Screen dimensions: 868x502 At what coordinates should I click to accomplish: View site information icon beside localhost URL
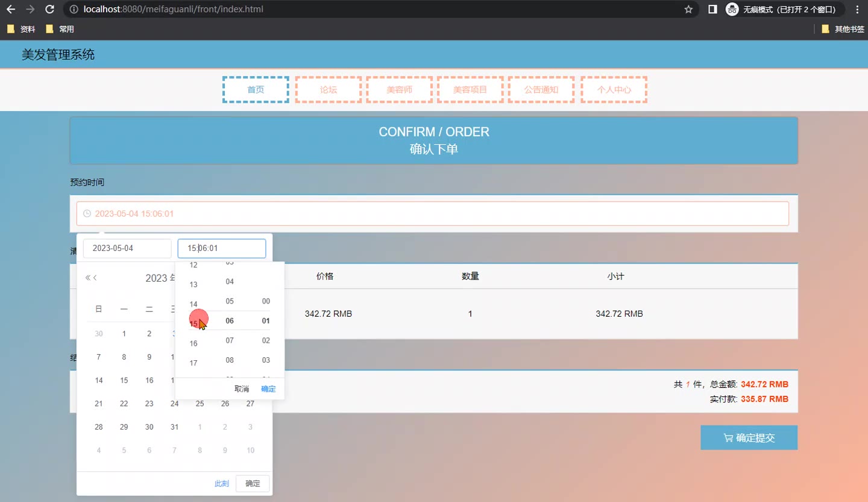coord(74,9)
